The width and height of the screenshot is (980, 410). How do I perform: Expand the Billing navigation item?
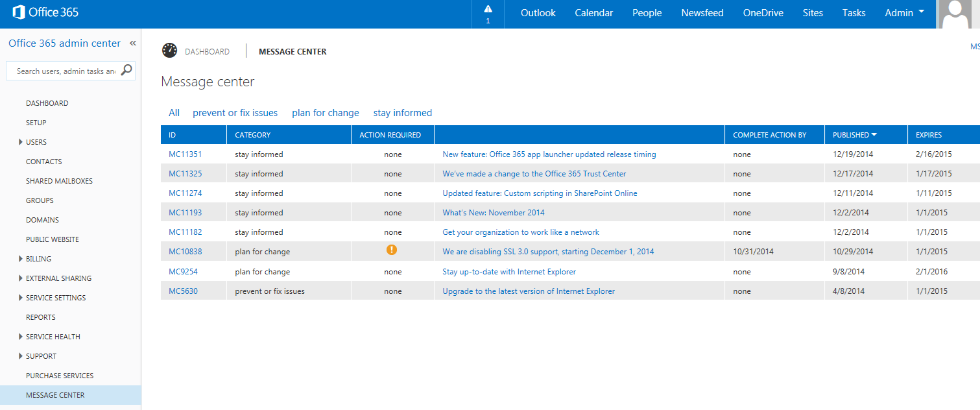[21, 259]
